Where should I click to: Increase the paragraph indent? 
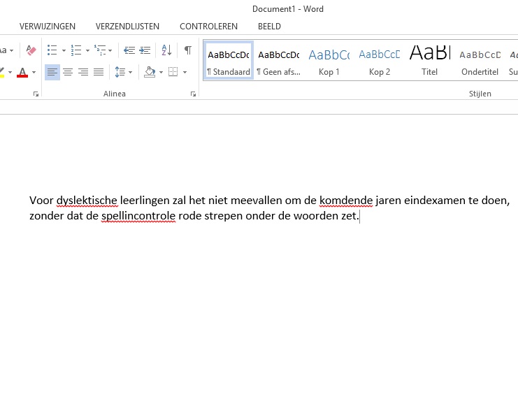(145, 50)
